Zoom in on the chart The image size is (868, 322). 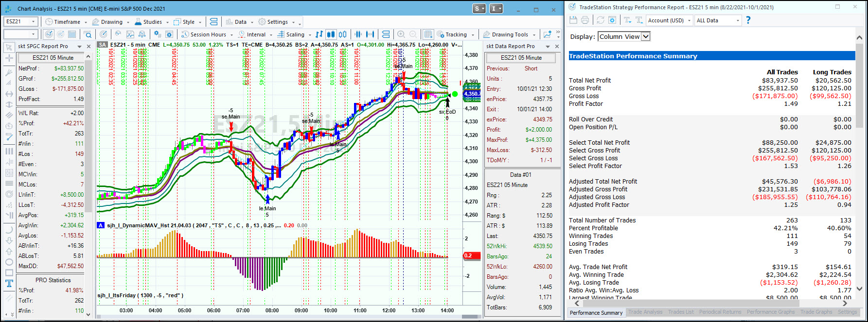(x=401, y=34)
